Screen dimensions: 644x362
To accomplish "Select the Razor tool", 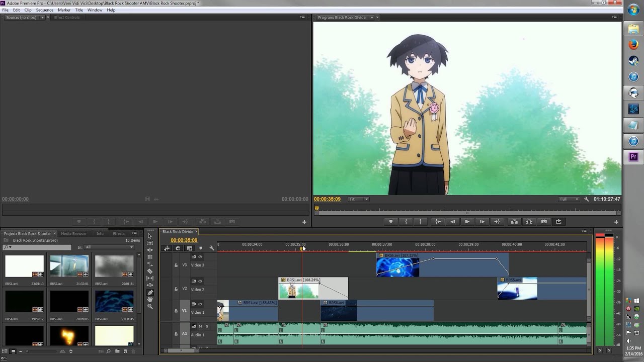I will coord(149,271).
